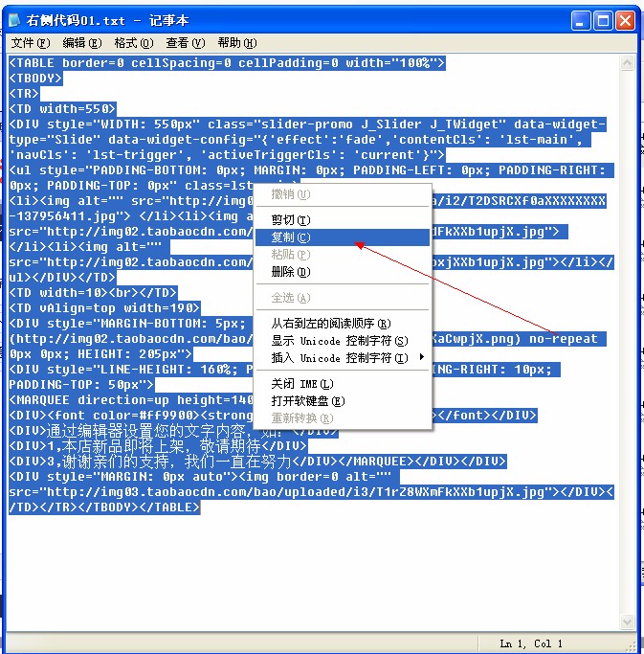Click the vertical scrollbar up arrow
Screen dimensions: 644x654
pos(628,63)
